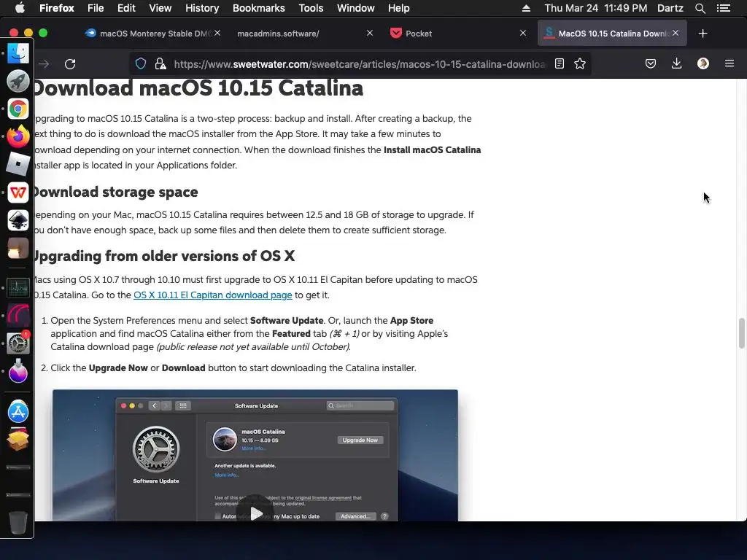The image size is (747, 560).
Task: Close the MacOS 10.15 Catalina Download tab
Action: point(676,34)
